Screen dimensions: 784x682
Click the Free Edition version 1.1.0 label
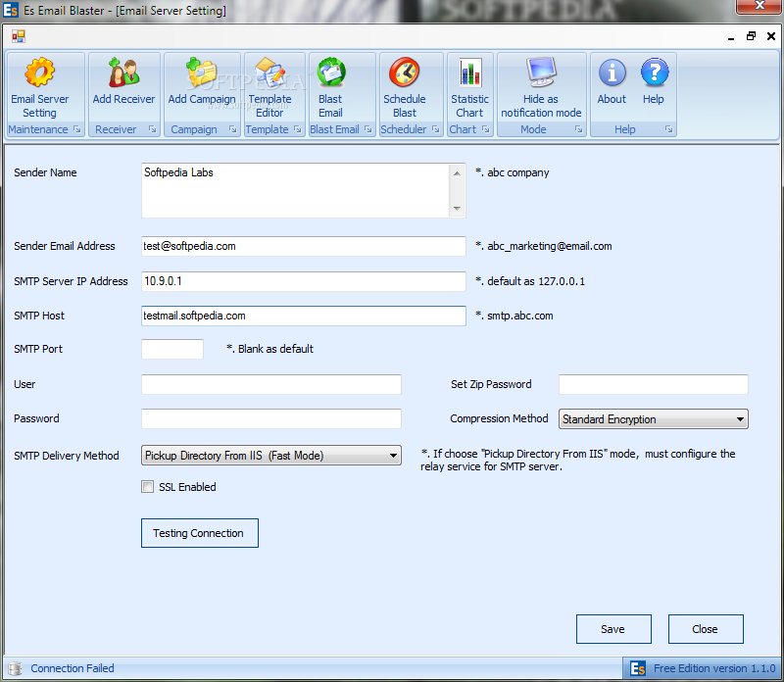tap(714, 668)
